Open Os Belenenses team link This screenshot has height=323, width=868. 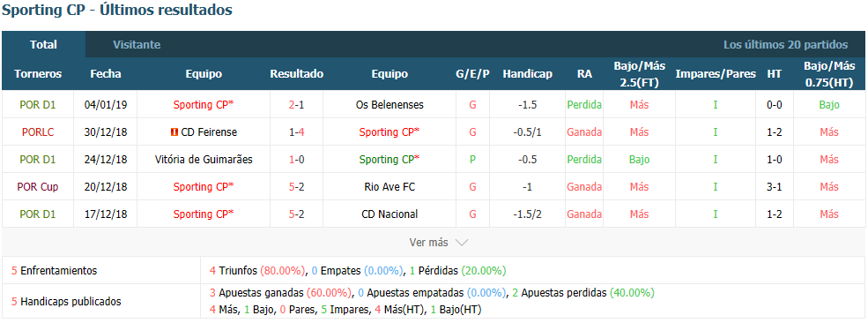389,105
